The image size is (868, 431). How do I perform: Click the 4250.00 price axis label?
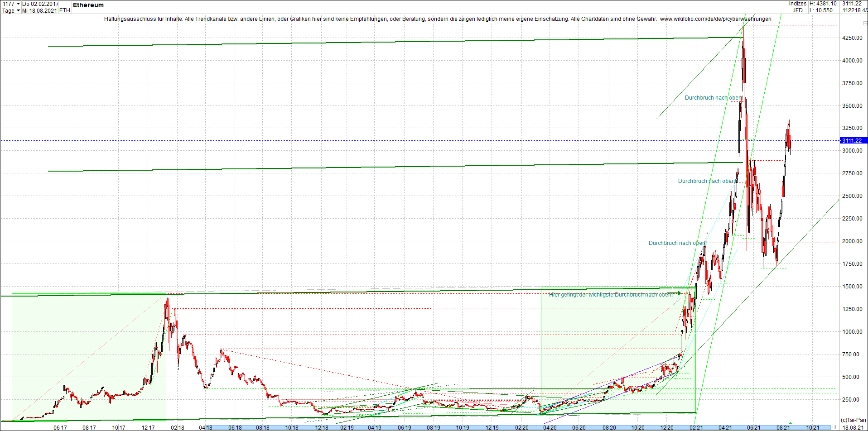click(852, 38)
